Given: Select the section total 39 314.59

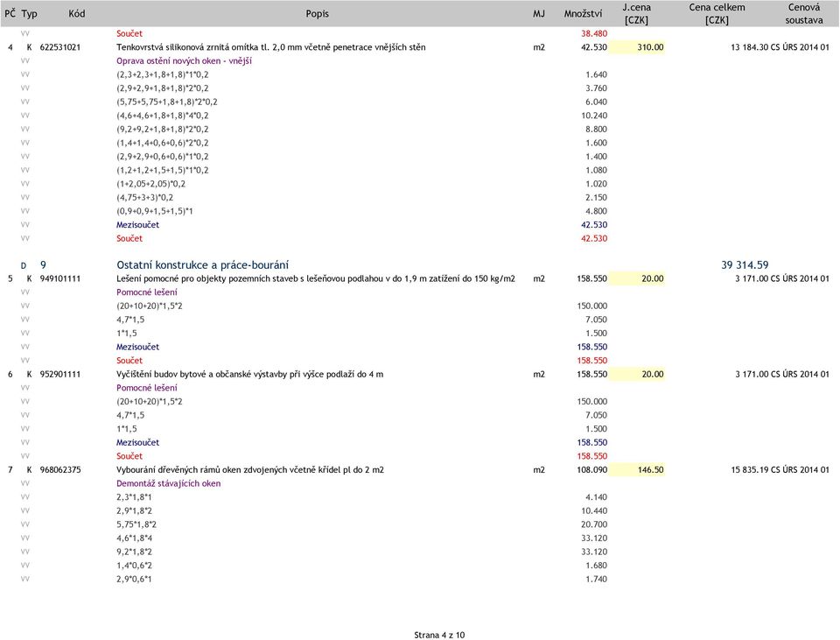Looking at the screenshot, I should 745,264.
